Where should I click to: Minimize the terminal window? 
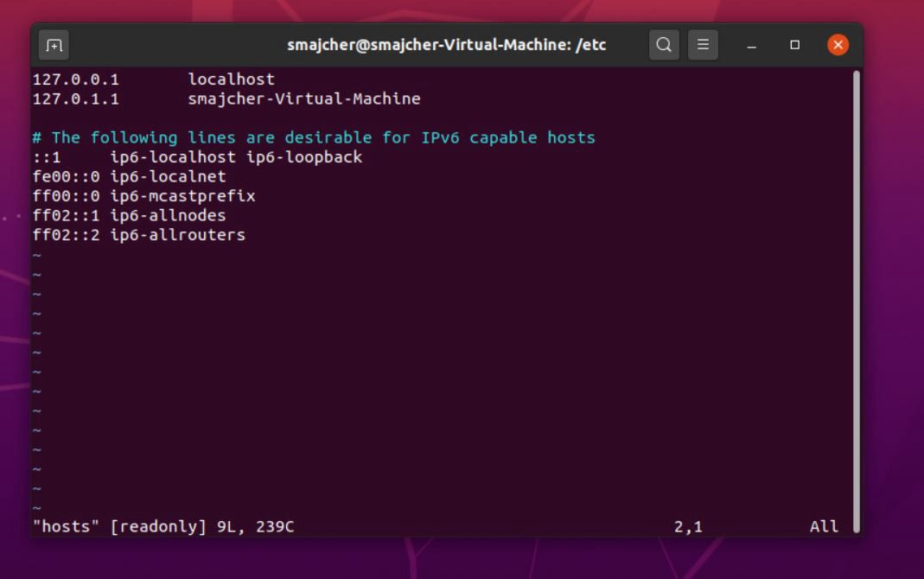click(x=751, y=45)
